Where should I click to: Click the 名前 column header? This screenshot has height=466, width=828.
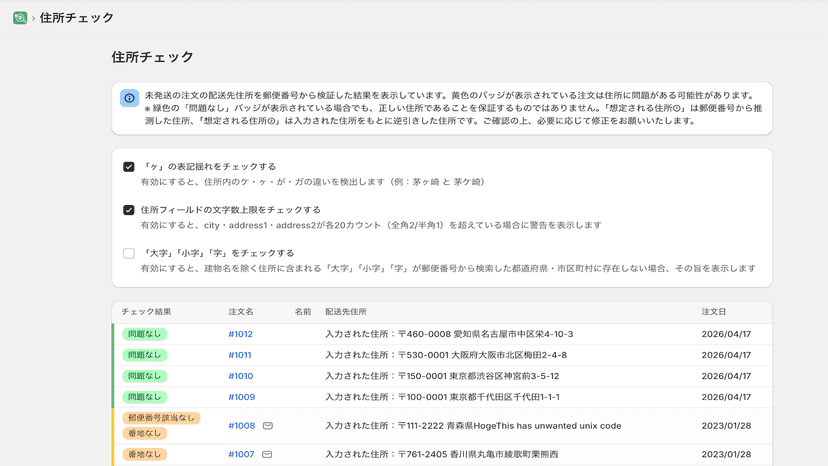[303, 312]
